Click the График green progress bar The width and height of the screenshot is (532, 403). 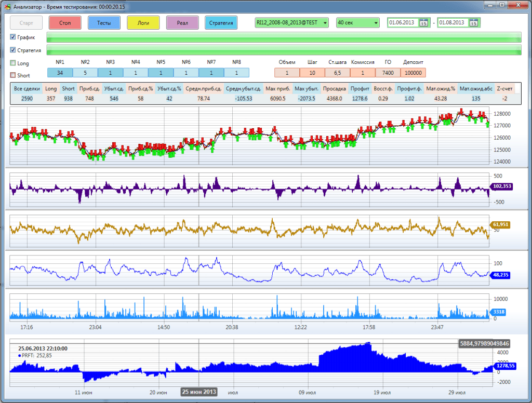[284, 37]
